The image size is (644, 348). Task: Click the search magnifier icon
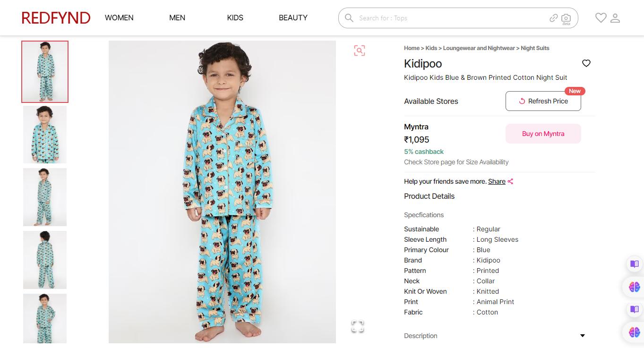(349, 18)
